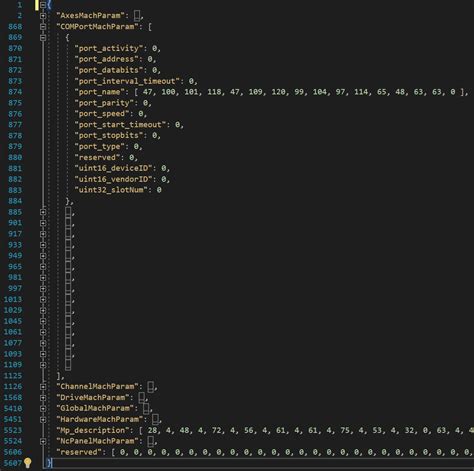Click the collapsed ellipsis box after HardwareMachParam

pos(155,419)
